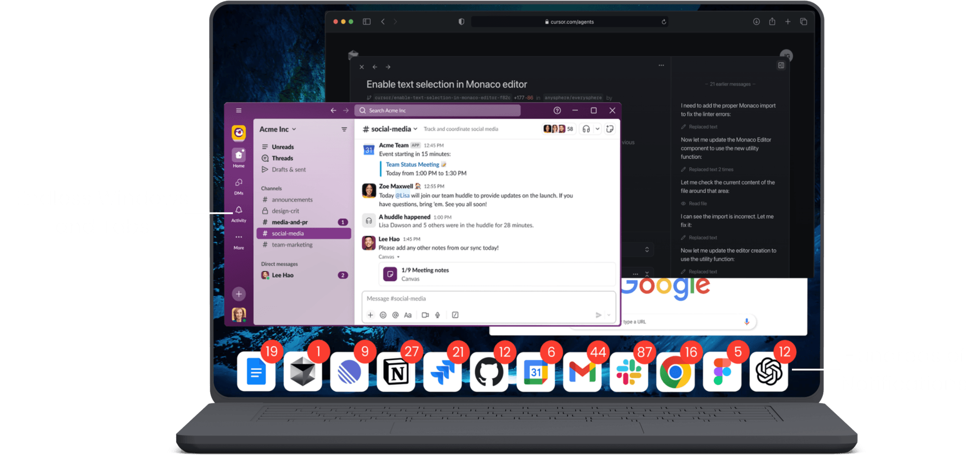The height and width of the screenshot is (456, 980).
Task: Launch Figma from the dock
Action: click(722, 372)
